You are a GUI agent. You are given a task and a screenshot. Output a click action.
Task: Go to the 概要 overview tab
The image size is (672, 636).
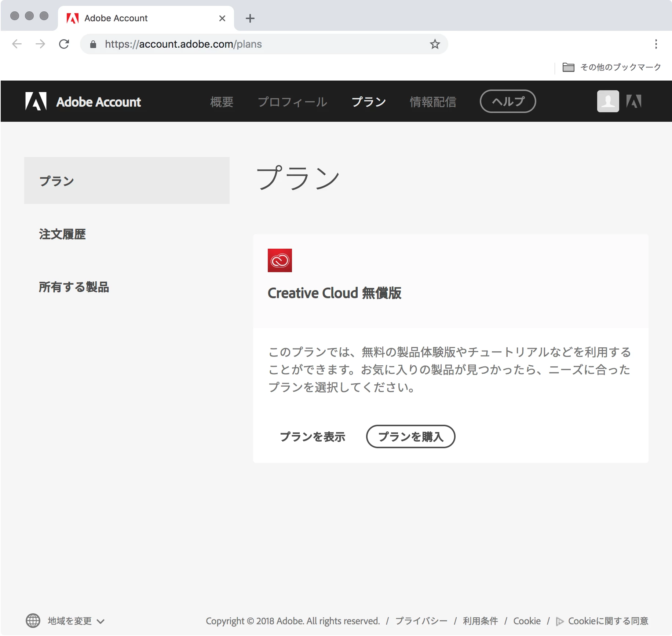[x=222, y=102]
